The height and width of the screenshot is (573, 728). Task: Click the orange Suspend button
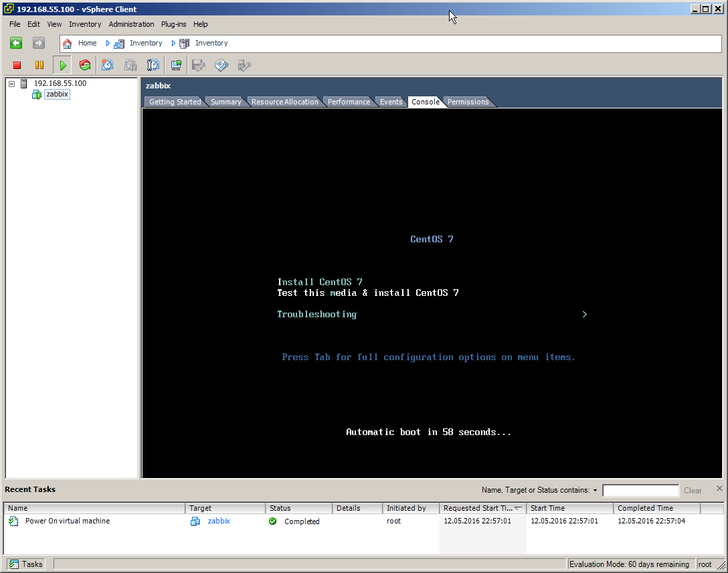39,65
